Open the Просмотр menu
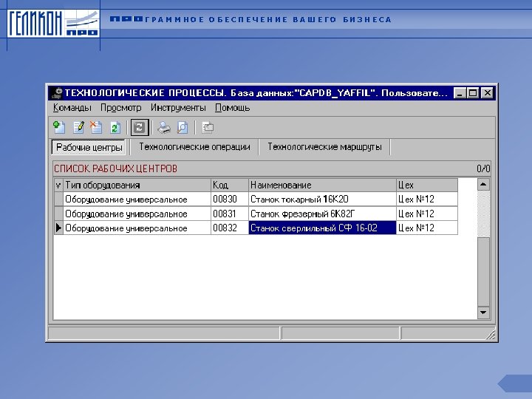 pyautogui.click(x=120, y=108)
